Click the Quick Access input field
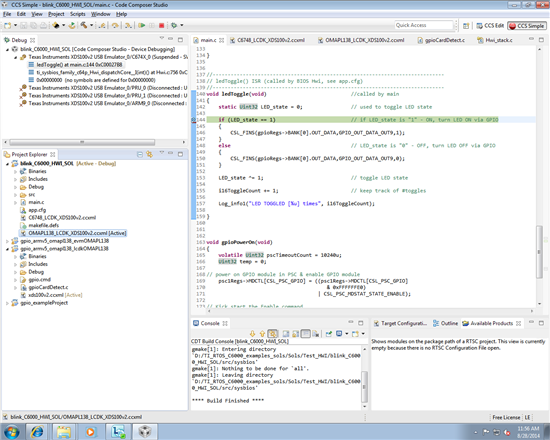This screenshot has width=550, height=440. point(424,25)
